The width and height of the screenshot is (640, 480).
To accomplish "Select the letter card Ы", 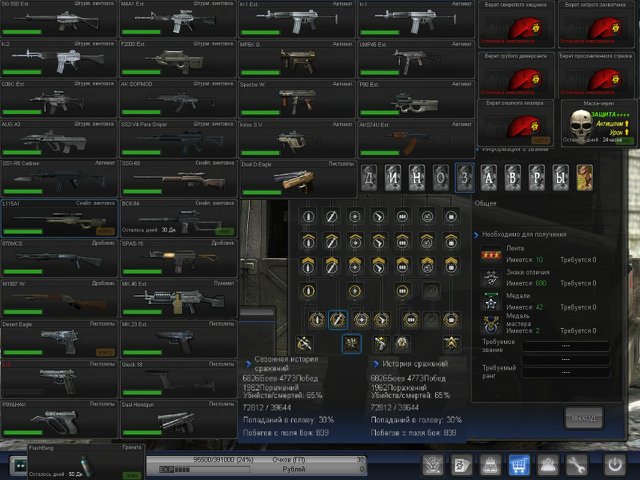I will (560, 178).
